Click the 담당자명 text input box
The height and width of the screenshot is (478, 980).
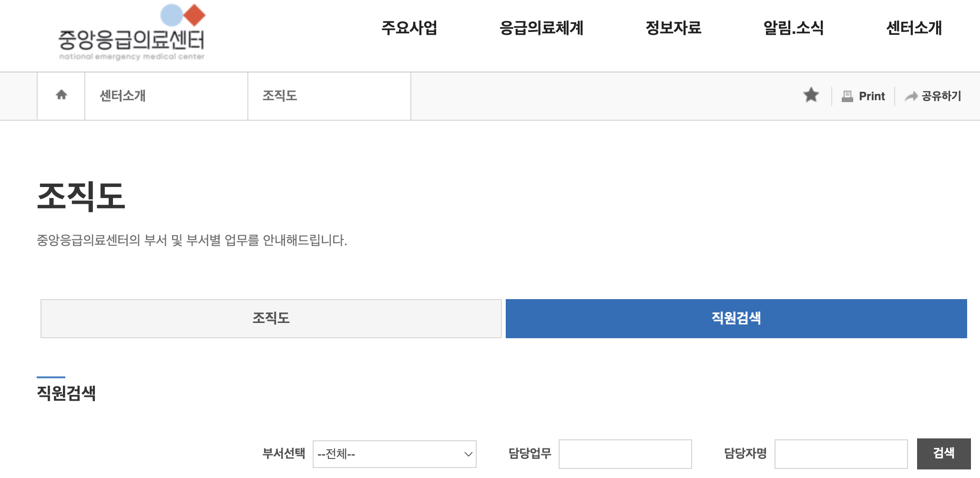[x=841, y=454]
